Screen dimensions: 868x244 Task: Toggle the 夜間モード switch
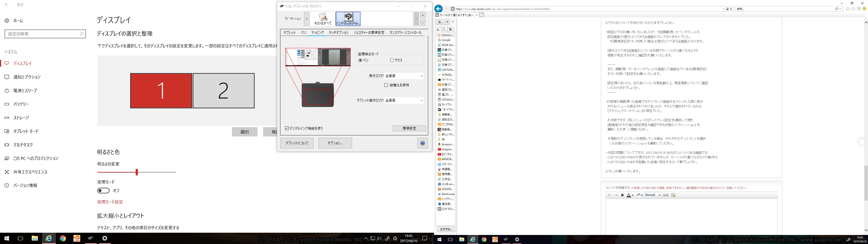click(104, 191)
